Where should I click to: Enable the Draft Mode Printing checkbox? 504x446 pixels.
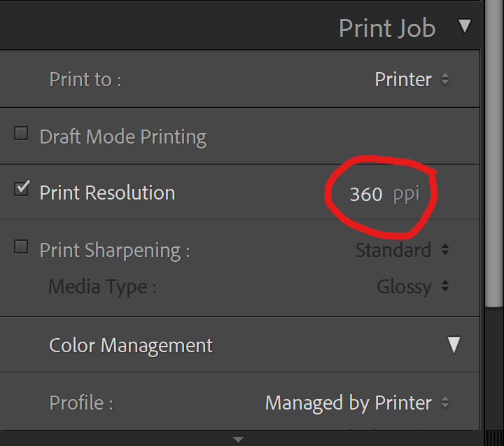tap(22, 134)
